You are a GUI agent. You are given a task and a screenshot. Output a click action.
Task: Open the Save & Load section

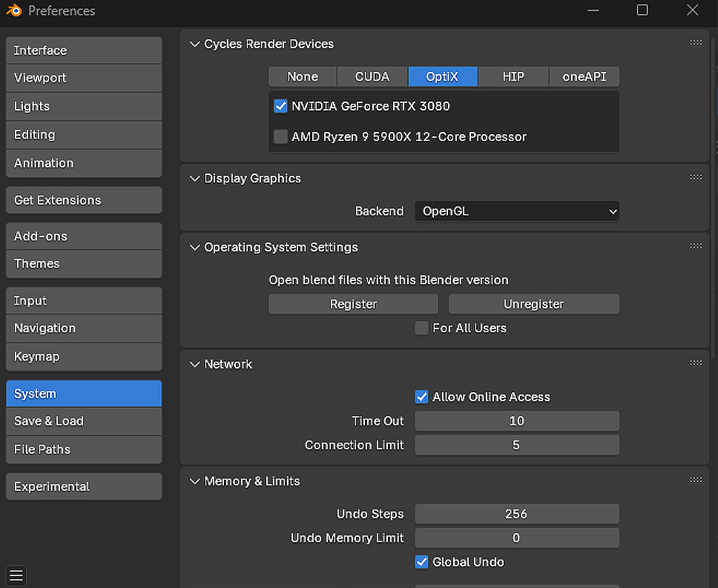[84, 421]
